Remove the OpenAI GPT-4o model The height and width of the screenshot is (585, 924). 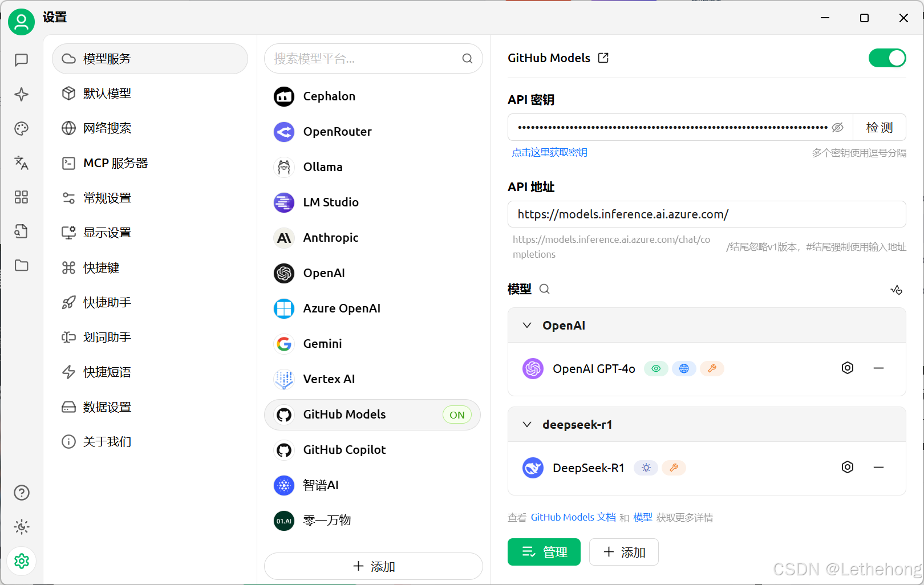pos(878,368)
